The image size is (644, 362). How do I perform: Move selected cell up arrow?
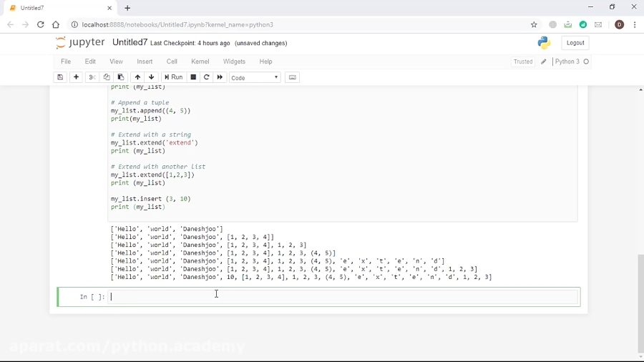[x=137, y=77]
